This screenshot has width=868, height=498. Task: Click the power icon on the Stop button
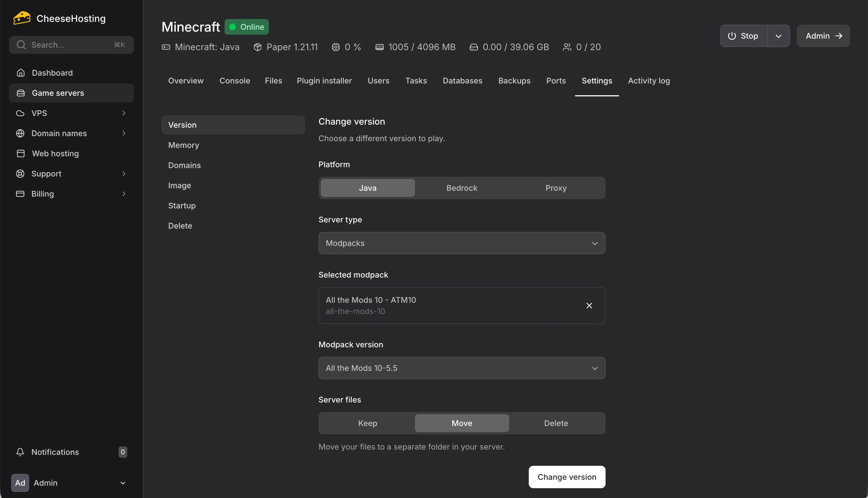pos(731,36)
